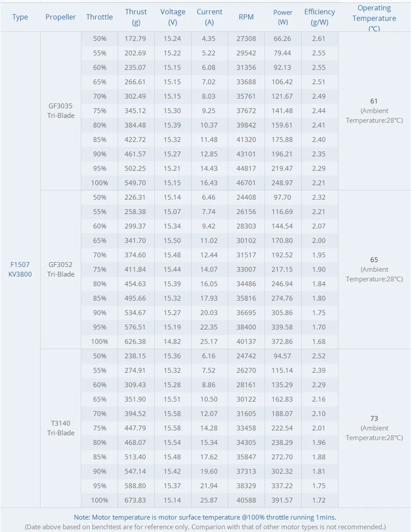The height and width of the screenshot is (532, 411).
Task: Select the T3140 Tri-Blade propeller cell
Action: pos(61,428)
